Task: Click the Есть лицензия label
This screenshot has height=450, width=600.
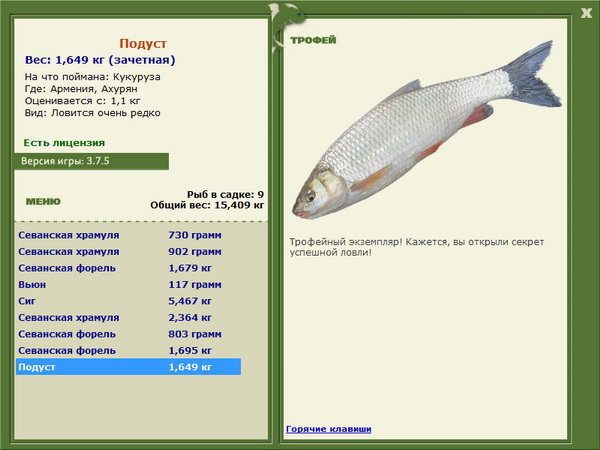Action: point(64,143)
